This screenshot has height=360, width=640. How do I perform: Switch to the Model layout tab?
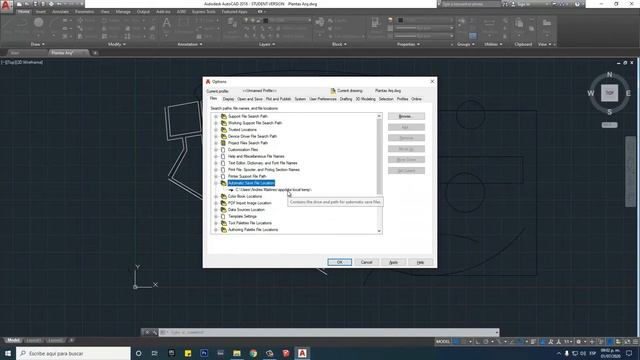(13, 340)
